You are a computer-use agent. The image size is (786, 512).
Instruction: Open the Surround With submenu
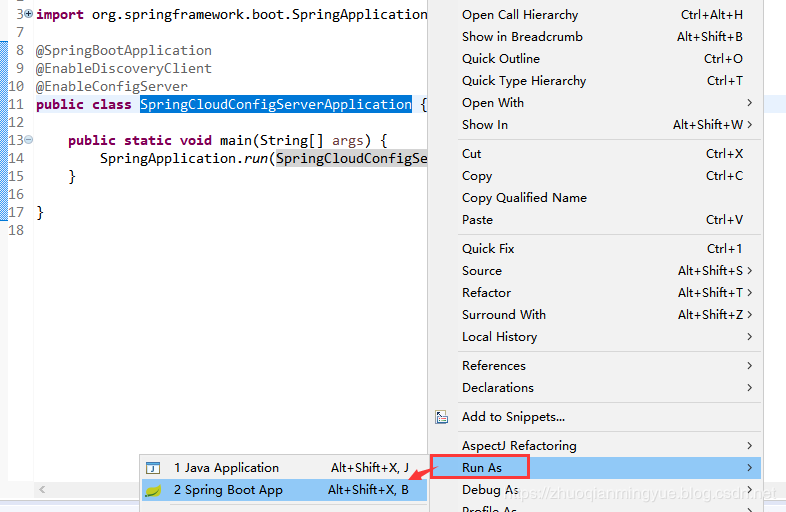[x=596, y=315]
